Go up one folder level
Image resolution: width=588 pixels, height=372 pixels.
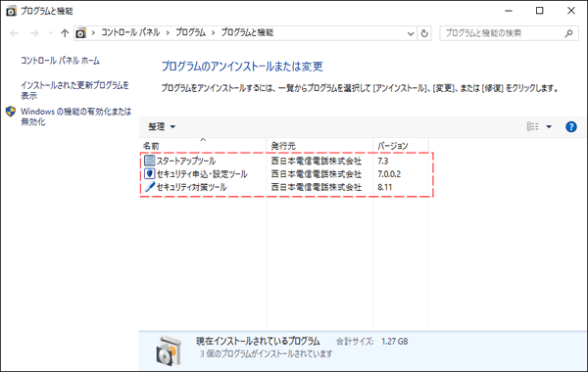pyautogui.click(x=65, y=33)
